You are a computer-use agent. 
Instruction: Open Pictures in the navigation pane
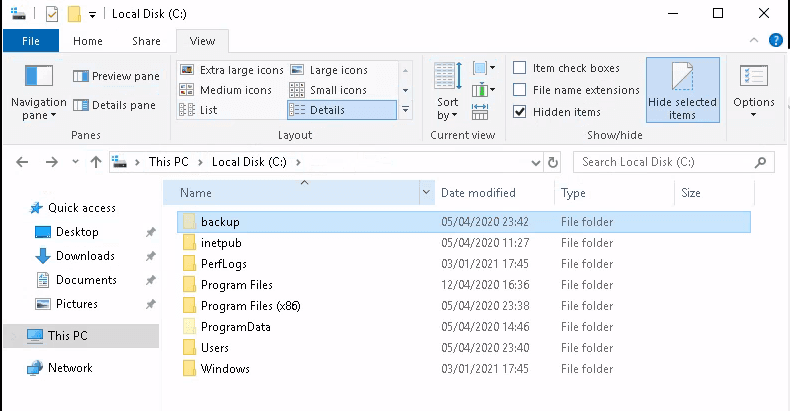coord(65,304)
